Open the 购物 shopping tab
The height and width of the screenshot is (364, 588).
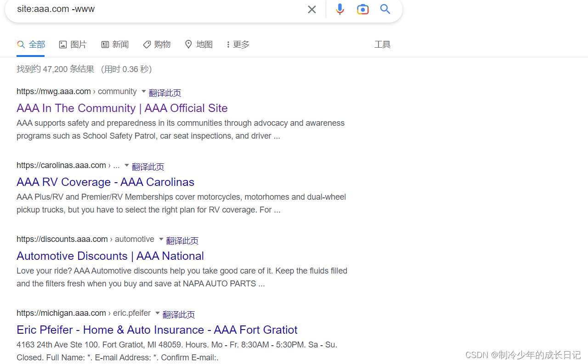pyautogui.click(x=157, y=45)
